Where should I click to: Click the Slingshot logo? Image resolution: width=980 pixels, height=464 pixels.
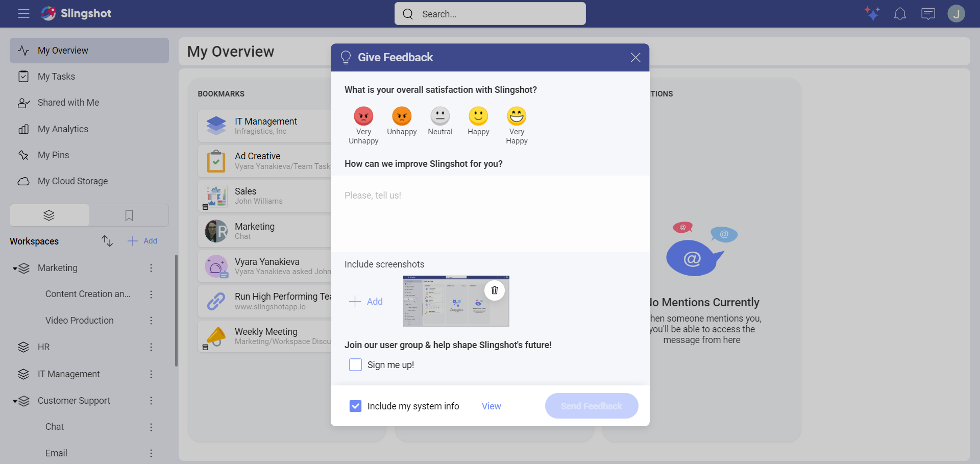[76, 13]
